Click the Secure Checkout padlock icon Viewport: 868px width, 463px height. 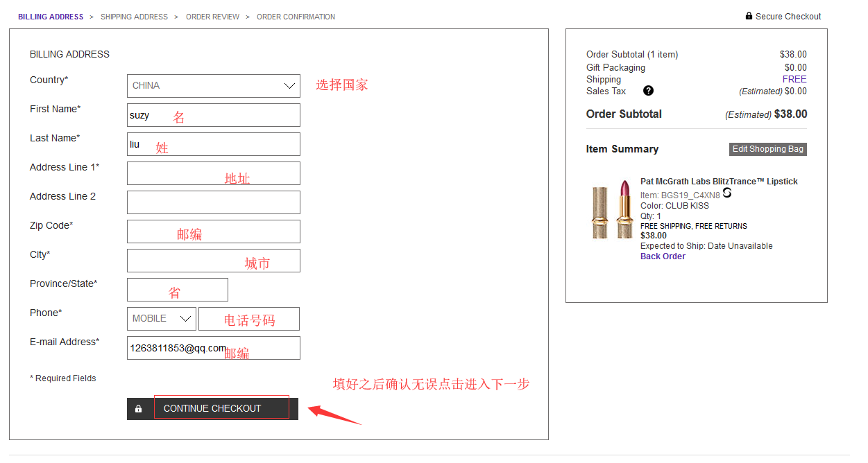coord(749,16)
